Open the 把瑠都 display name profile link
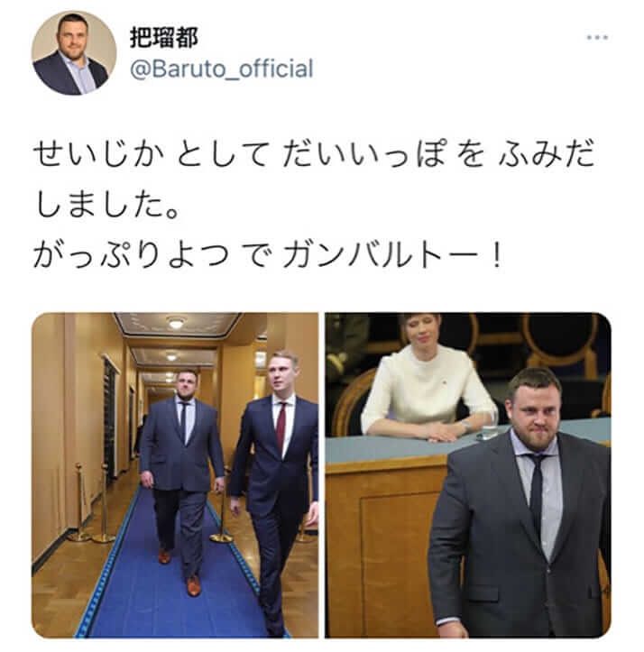This screenshot has width=644, height=652. 163,38
